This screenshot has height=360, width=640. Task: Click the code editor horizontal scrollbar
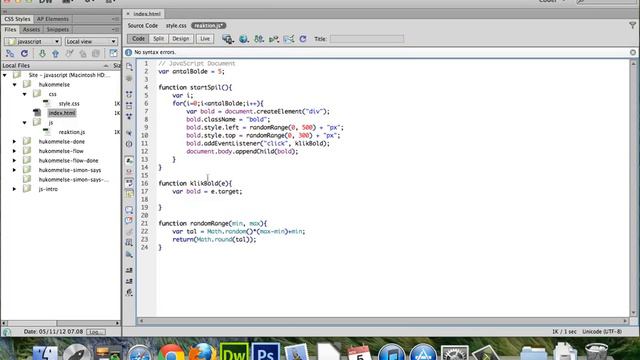(x=382, y=321)
